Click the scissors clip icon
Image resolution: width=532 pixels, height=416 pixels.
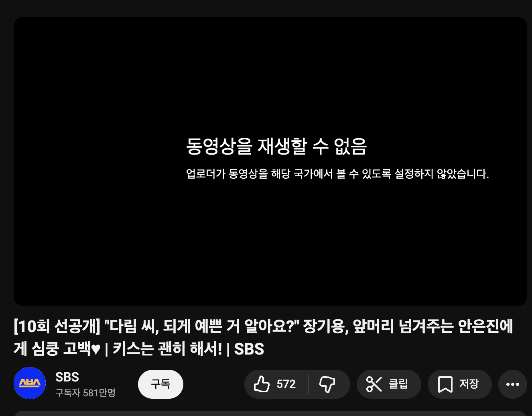pyautogui.click(x=374, y=384)
